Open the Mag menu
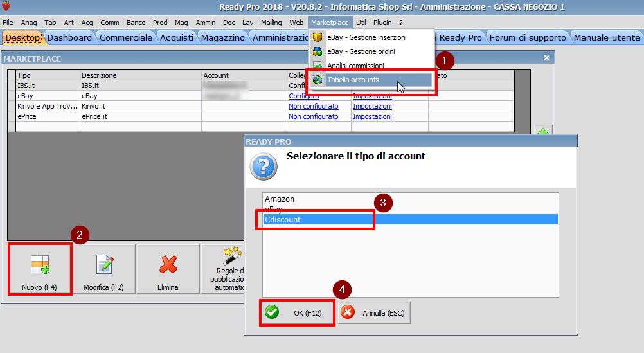 click(181, 23)
